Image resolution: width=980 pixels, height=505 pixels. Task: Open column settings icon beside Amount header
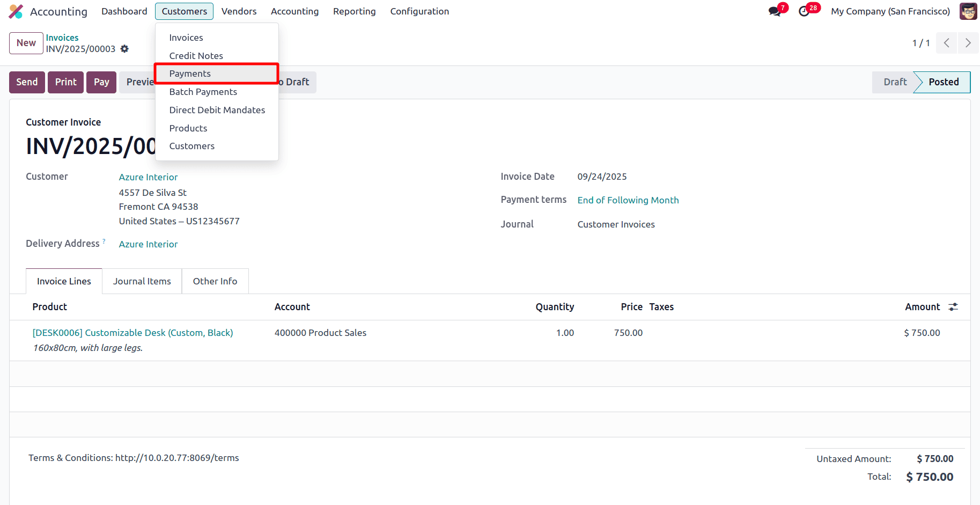tap(953, 307)
